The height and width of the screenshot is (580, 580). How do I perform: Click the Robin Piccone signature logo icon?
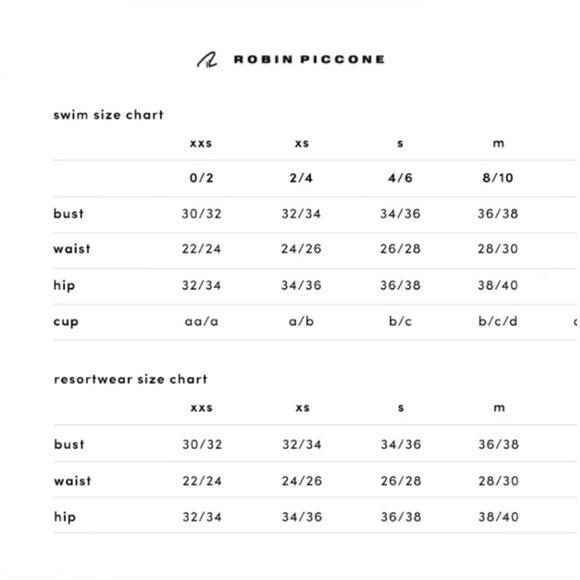(x=207, y=60)
